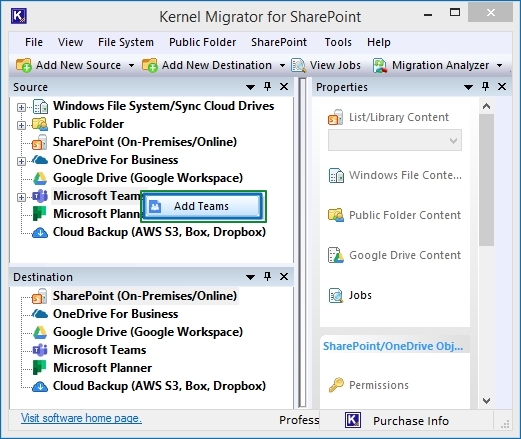Follow the Visit software home page link

pyautogui.click(x=81, y=418)
